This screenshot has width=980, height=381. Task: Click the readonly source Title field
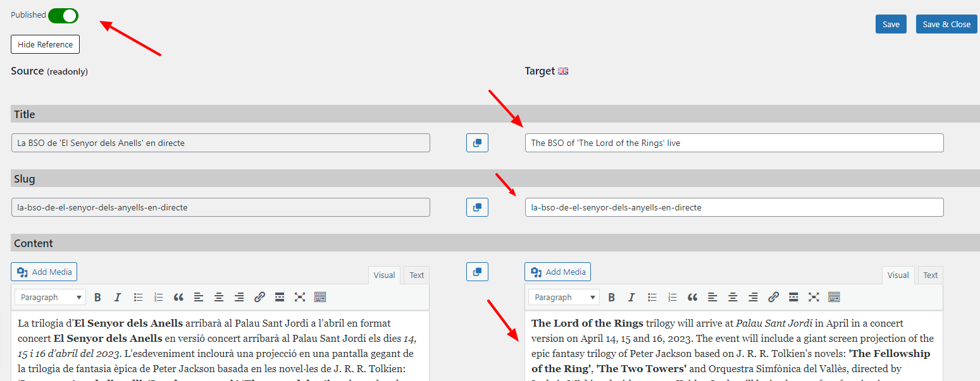(x=220, y=143)
